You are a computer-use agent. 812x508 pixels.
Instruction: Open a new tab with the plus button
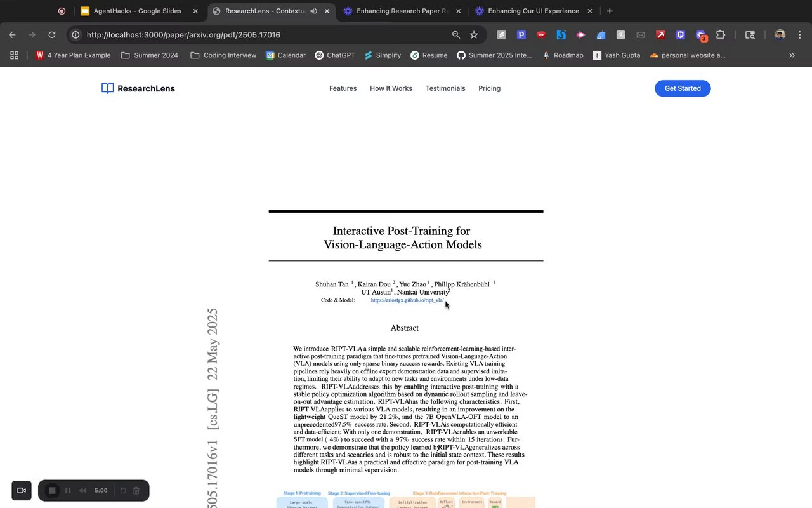(x=610, y=11)
